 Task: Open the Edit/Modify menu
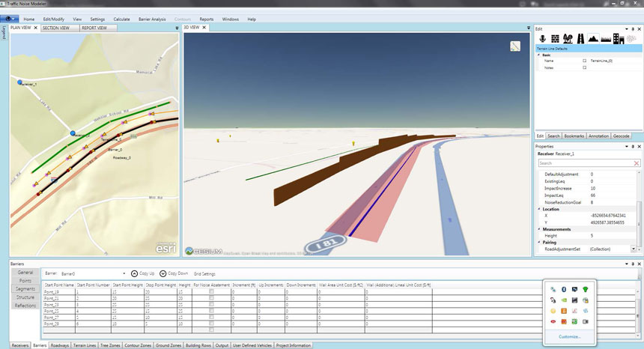54,19
